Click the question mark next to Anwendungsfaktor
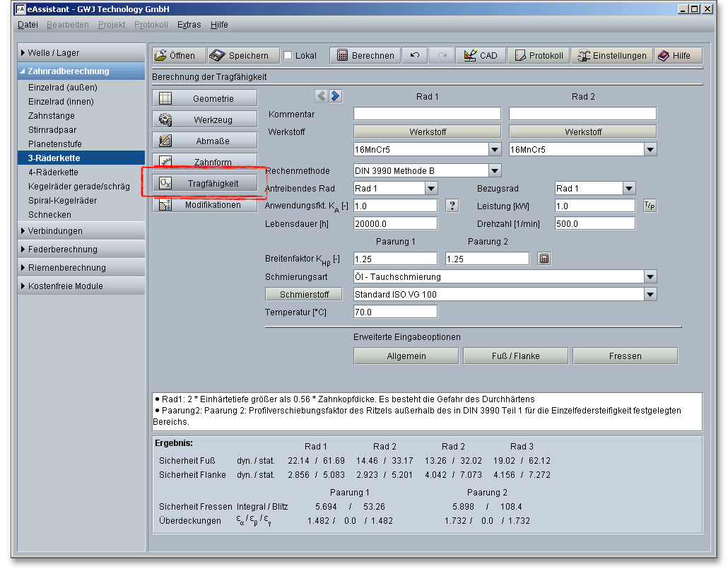The width and height of the screenshot is (728, 569). click(453, 206)
